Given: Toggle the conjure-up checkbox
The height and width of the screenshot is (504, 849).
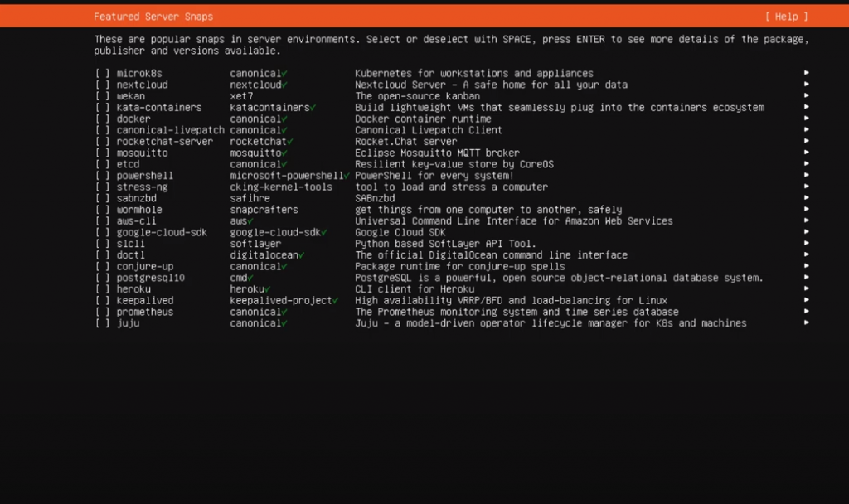Looking at the screenshot, I should point(102,266).
